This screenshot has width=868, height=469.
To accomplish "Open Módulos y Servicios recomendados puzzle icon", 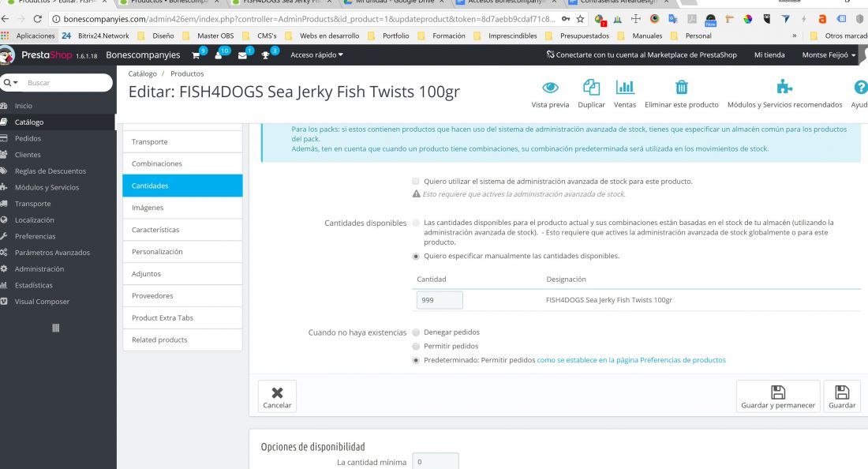I will point(784,87).
